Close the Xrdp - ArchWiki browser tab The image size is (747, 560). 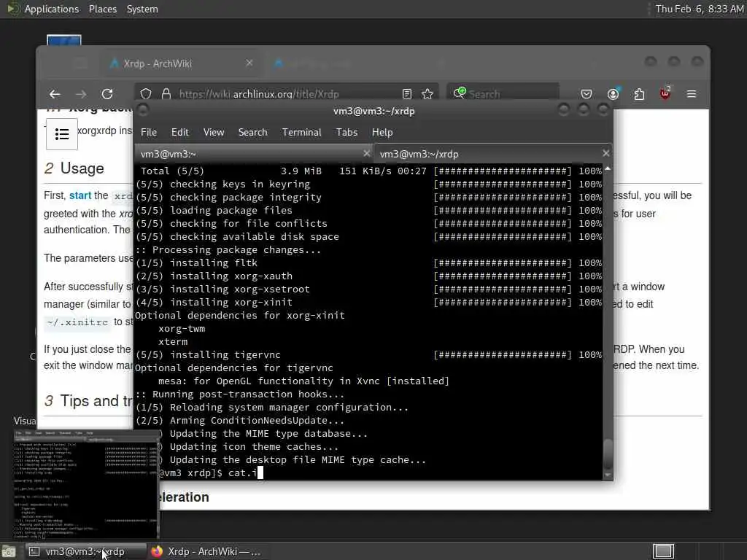click(249, 63)
